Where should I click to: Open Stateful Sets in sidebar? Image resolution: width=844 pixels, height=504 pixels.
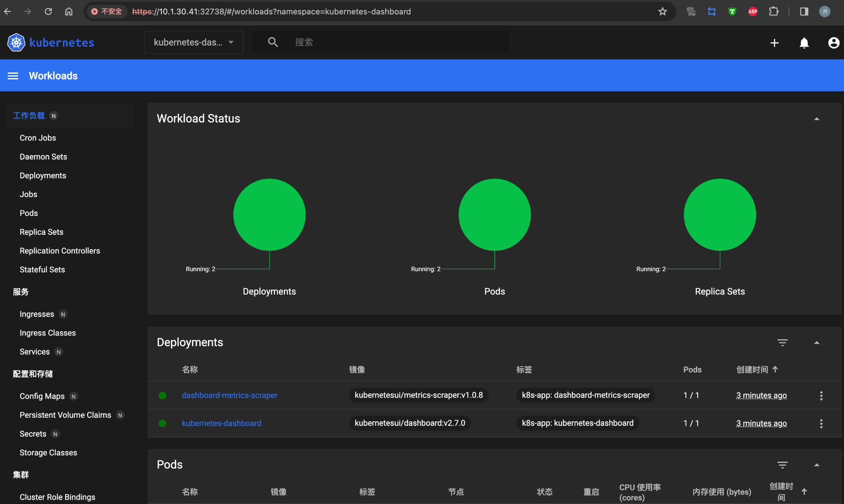[x=42, y=270]
